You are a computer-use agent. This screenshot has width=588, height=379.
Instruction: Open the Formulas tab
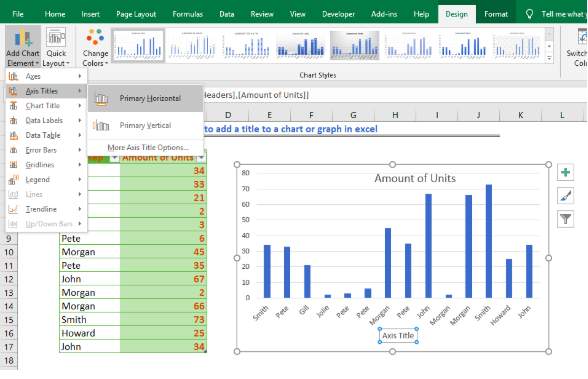pos(188,14)
